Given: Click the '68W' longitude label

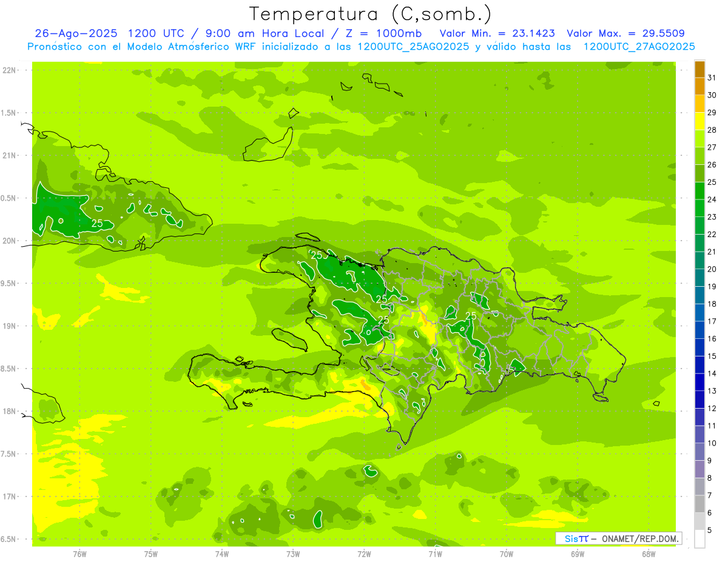Looking at the screenshot, I should 649,554.
